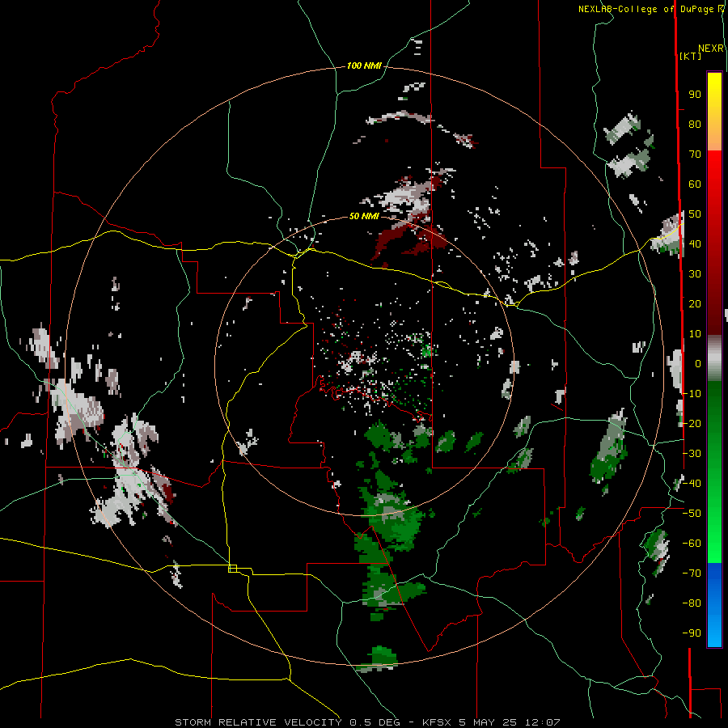Click "0.5 DEG" elevation angle in the caption
Screen dimensions: 728x728
(374, 722)
